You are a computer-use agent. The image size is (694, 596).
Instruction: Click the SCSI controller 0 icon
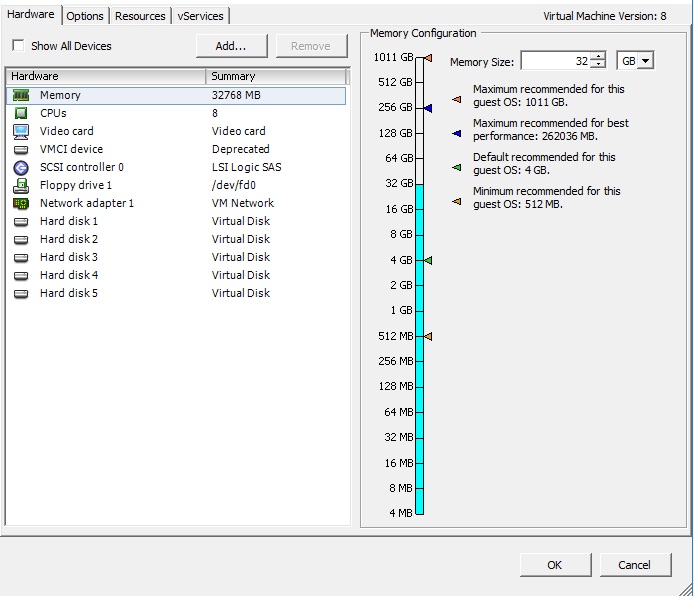coord(21,168)
